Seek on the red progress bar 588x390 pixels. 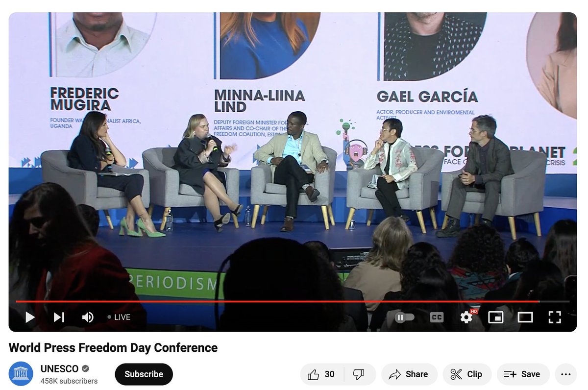(293, 301)
